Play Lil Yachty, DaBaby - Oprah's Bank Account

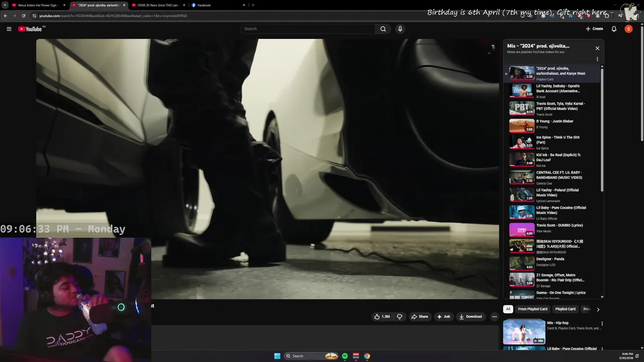(552, 91)
